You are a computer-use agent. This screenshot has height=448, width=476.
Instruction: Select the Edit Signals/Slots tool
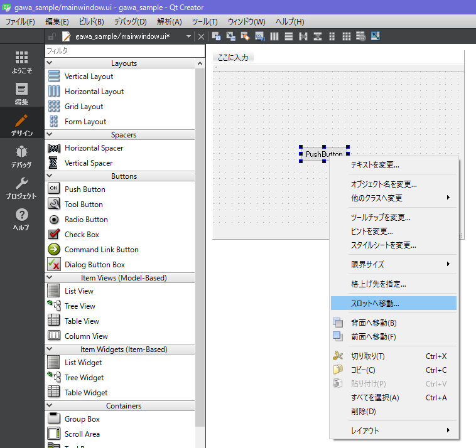click(230, 36)
